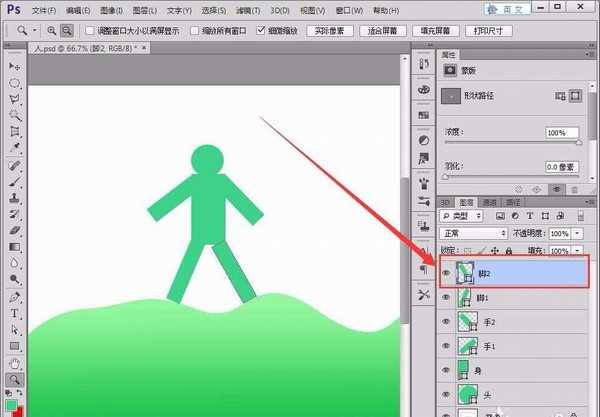Image resolution: width=600 pixels, height=417 pixels.
Task: Filter layers by shape layers
Action: pyautogui.click(x=545, y=216)
